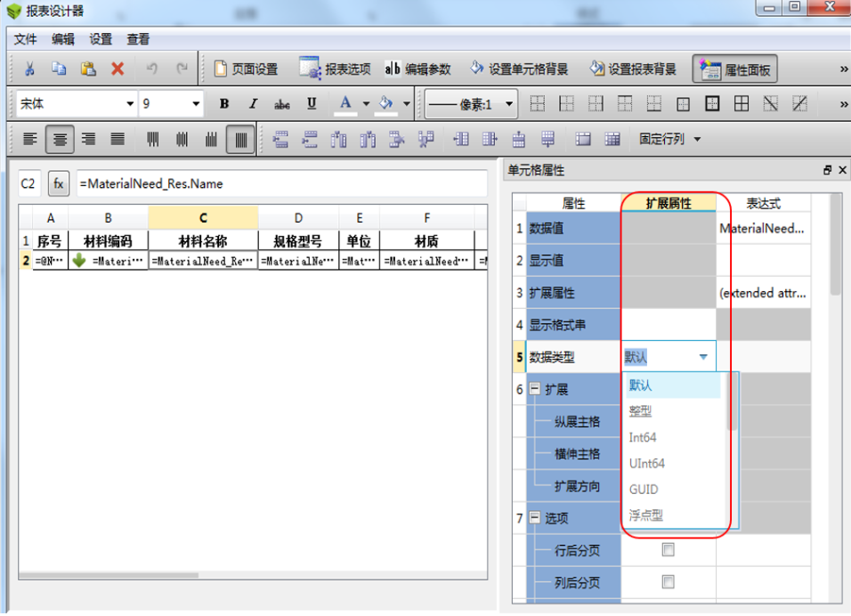Enable the 行后分页 checkbox
This screenshot has height=616, width=851.
pos(669,550)
